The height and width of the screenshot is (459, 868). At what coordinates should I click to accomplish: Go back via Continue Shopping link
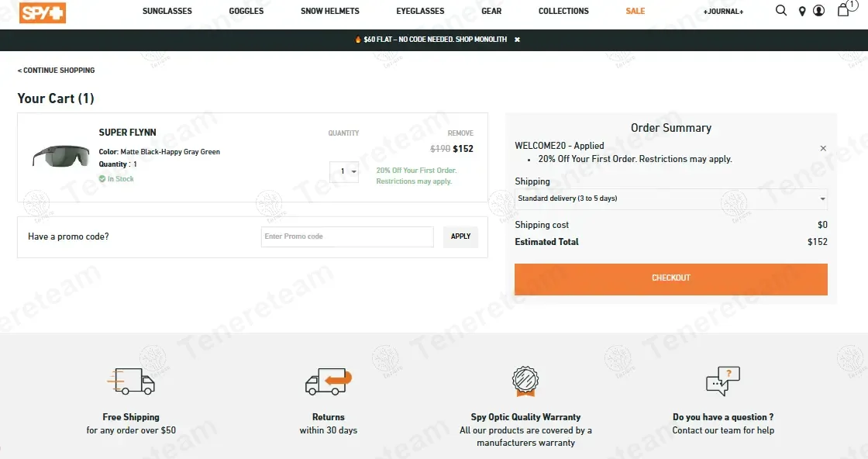coord(56,71)
